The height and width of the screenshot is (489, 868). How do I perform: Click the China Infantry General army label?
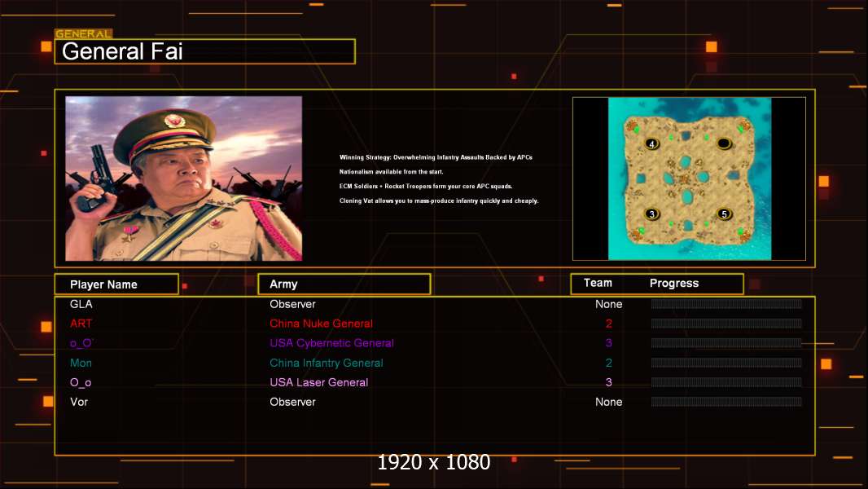[326, 363]
